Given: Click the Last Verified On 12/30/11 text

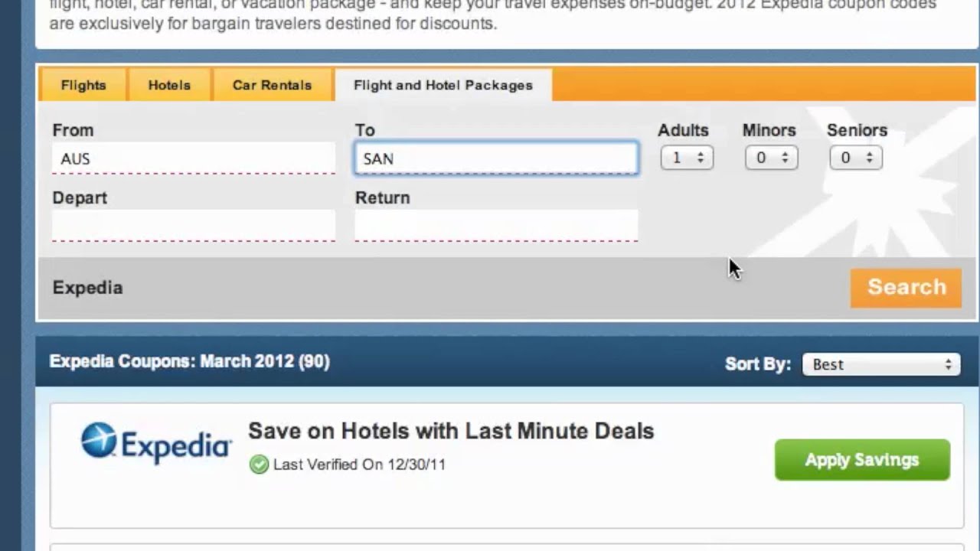Looking at the screenshot, I should (x=359, y=465).
